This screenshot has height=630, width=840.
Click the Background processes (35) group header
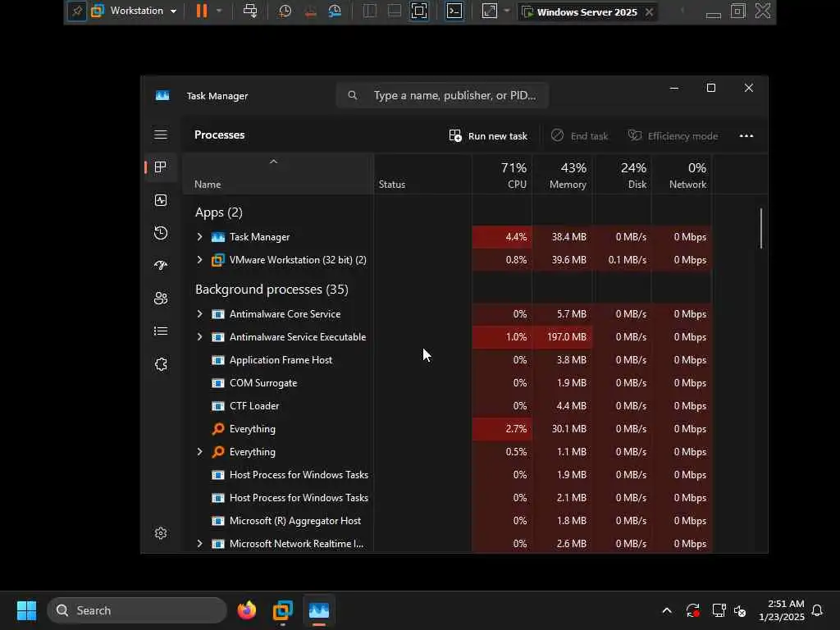pos(272,290)
